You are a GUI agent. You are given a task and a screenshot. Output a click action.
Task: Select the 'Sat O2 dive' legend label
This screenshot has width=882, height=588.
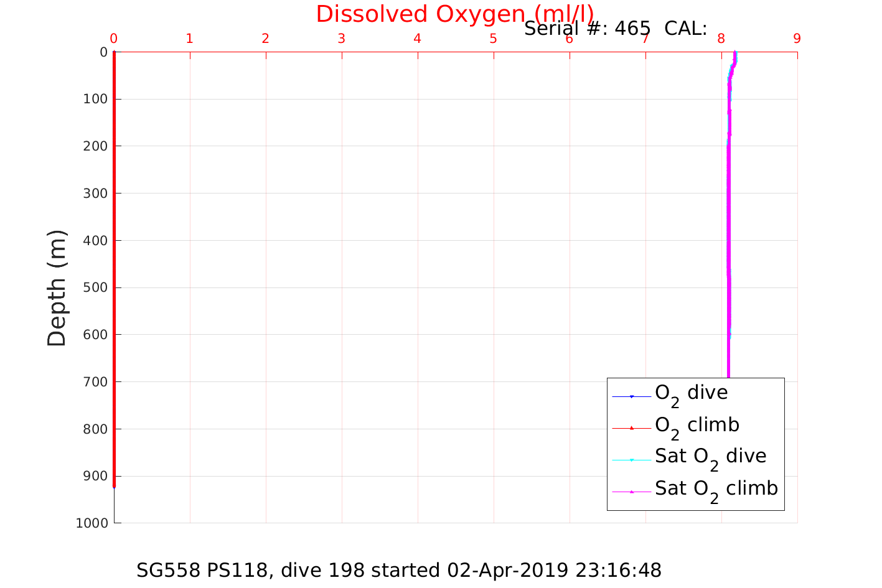(x=710, y=457)
